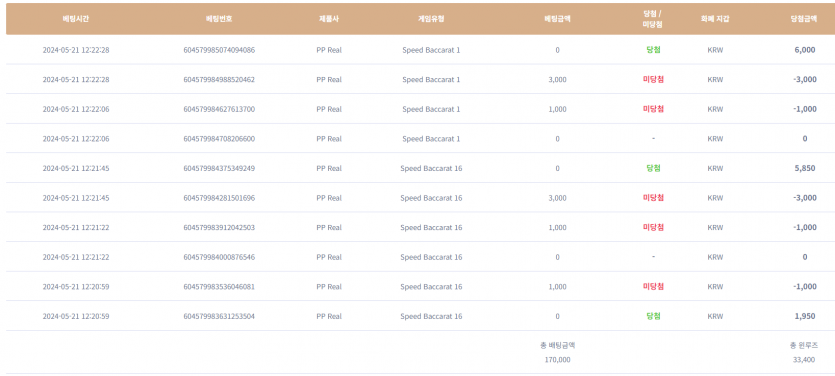The height and width of the screenshot is (376, 835).
Task: Click KRW in row ending 6081
Action: (x=715, y=287)
